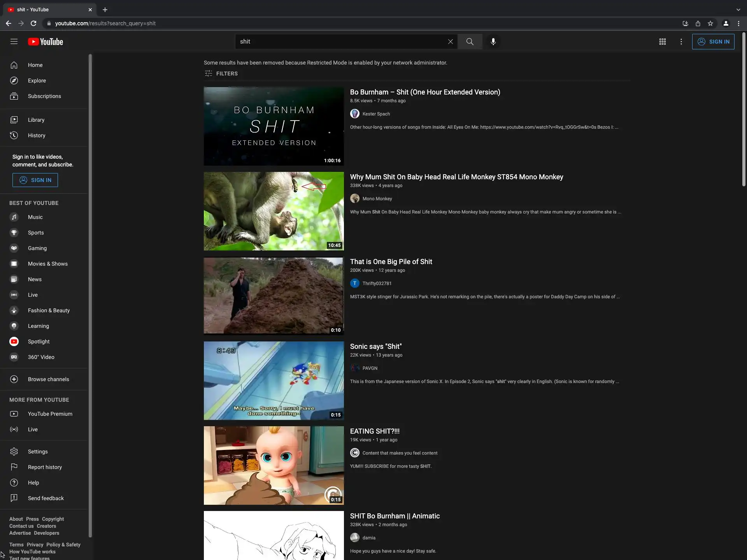Open Subscriptions from the sidebar
This screenshot has height=560, width=747.
44,96
